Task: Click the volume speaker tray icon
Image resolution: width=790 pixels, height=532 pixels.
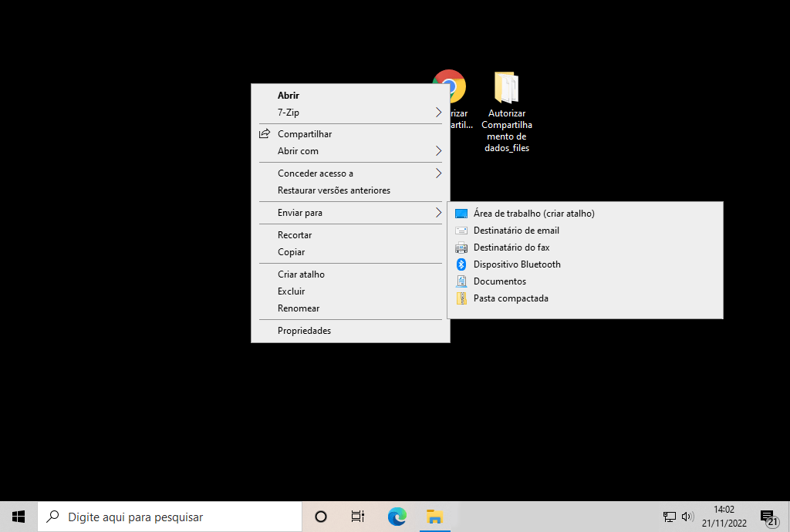Action: pyautogui.click(x=687, y=517)
